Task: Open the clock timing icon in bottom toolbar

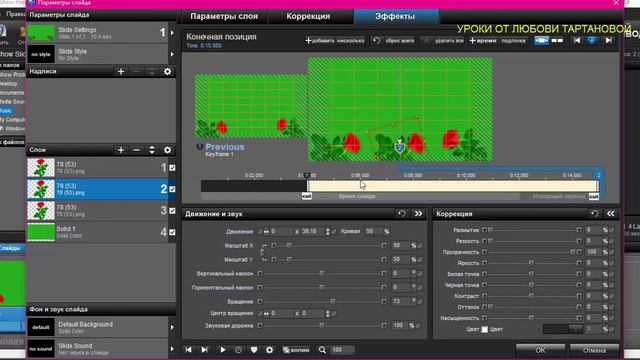Action: pyautogui.click(x=238, y=350)
